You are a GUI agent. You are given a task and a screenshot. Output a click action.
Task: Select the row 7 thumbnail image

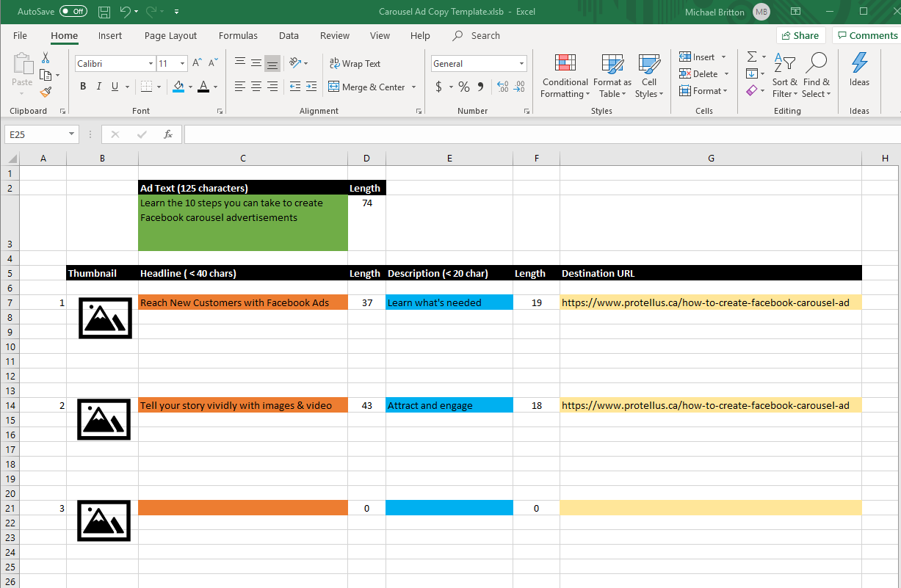click(105, 318)
